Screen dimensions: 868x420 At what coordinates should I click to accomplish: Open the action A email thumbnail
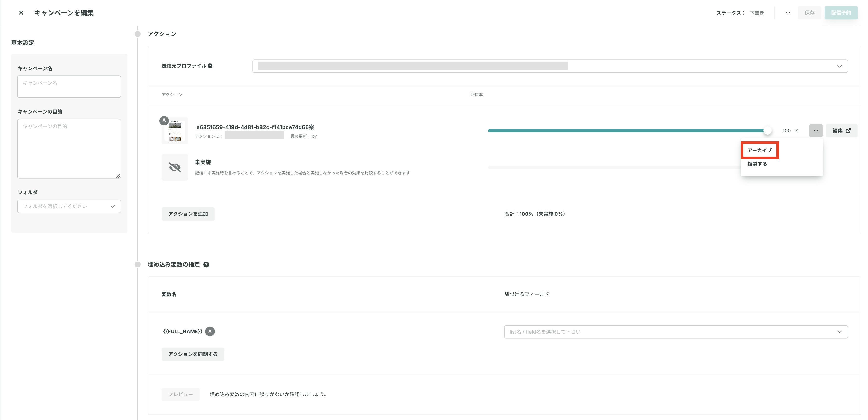pyautogui.click(x=175, y=131)
